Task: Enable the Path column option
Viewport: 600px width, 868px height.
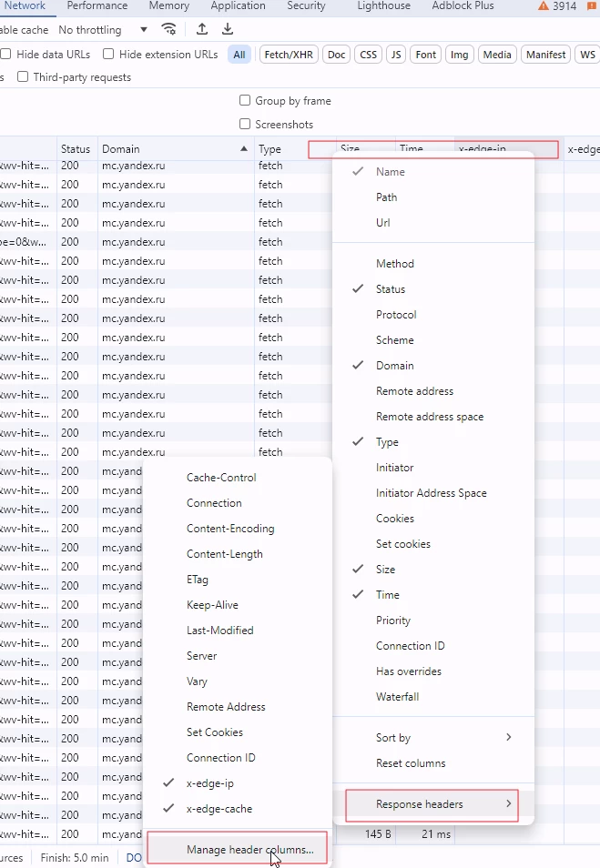Action: (x=433, y=197)
